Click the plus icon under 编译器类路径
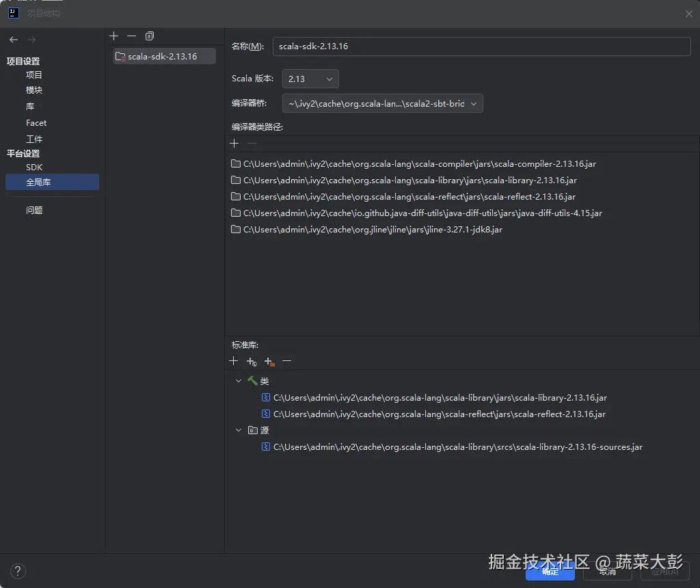Viewport: 700px width, 588px height. 234,143
